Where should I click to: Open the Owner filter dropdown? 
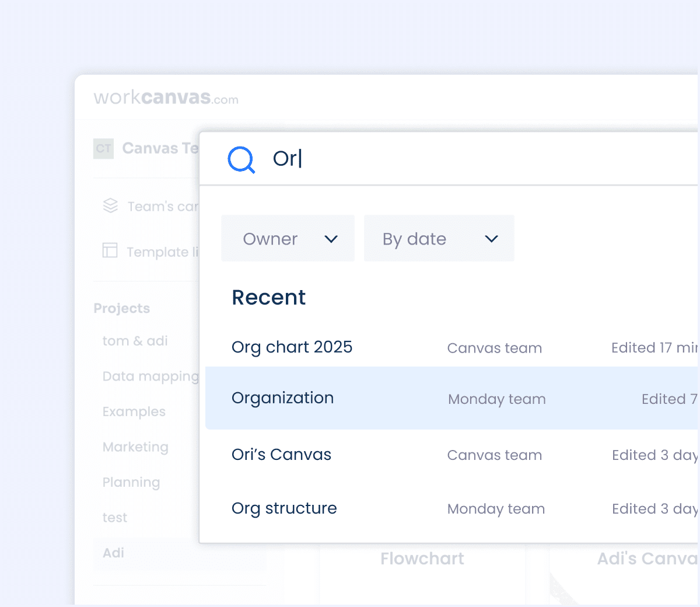(288, 238)
